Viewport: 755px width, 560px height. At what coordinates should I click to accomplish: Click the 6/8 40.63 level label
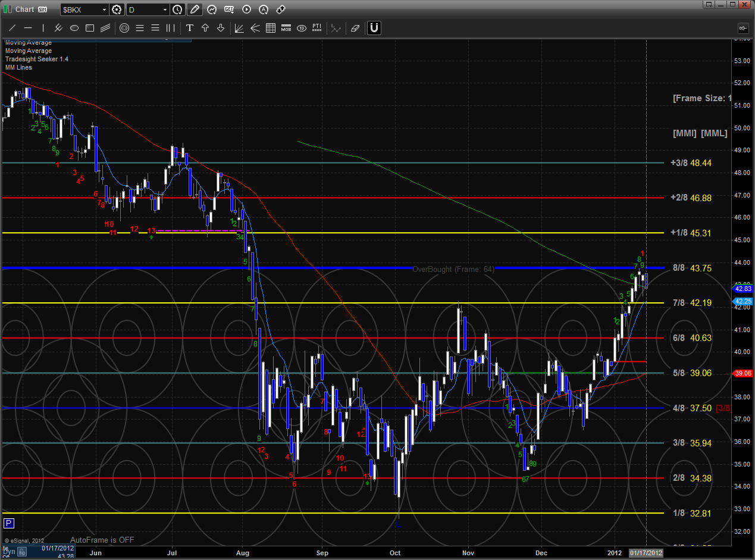click(692, 337)
